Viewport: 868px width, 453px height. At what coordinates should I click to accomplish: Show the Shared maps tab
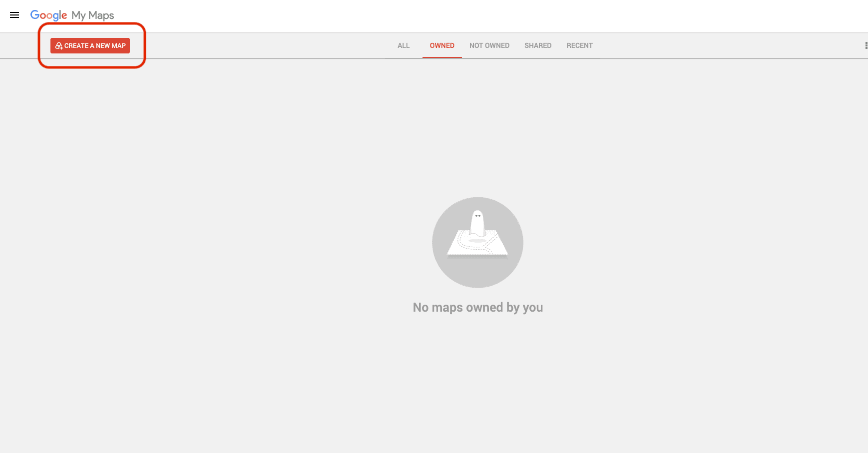[x=538, y=45]
